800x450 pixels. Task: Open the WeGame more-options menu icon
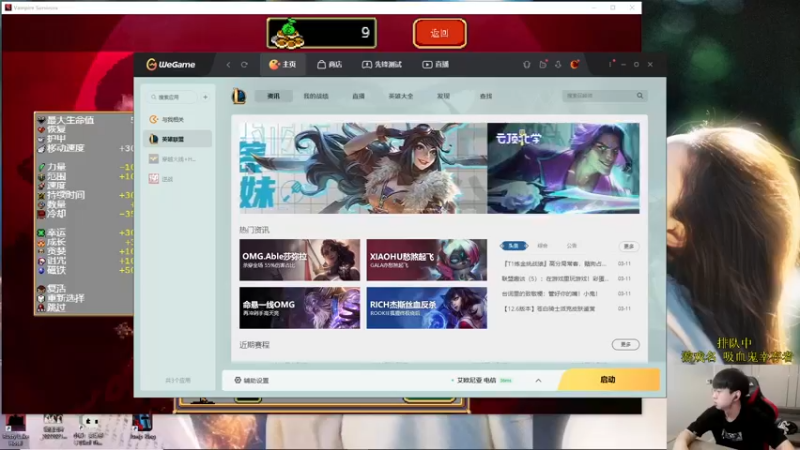tap(610, 64)
